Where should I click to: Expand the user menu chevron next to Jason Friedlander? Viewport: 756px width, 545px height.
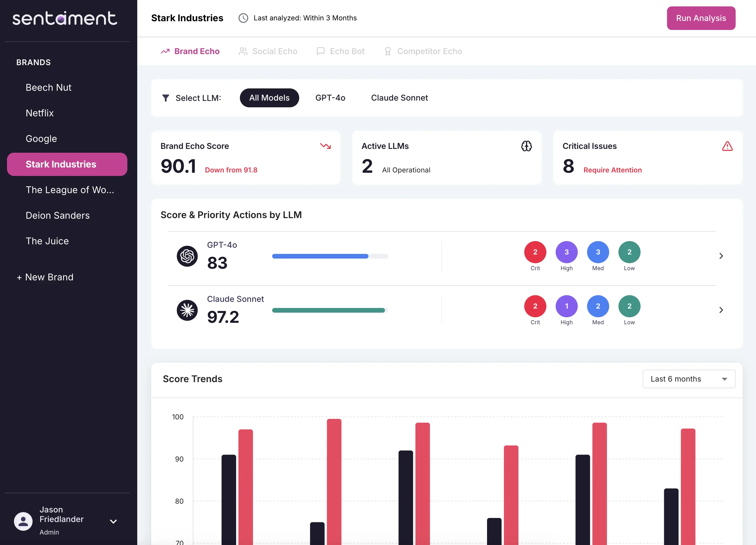[x=113, y=521]
